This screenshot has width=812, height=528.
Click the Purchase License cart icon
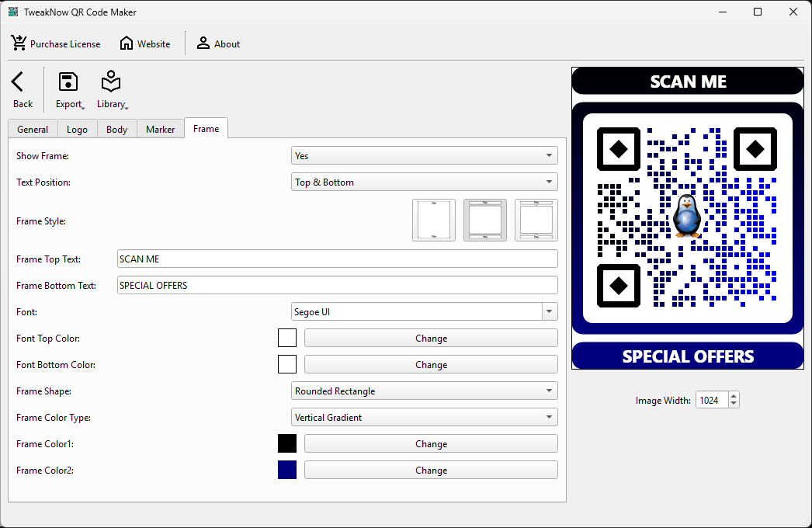(19, 43)
